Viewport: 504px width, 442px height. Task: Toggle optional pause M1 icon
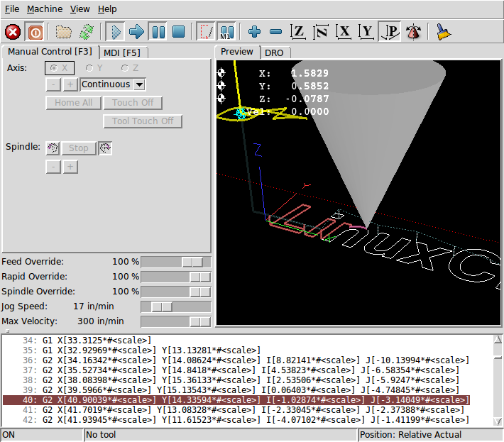226,32
